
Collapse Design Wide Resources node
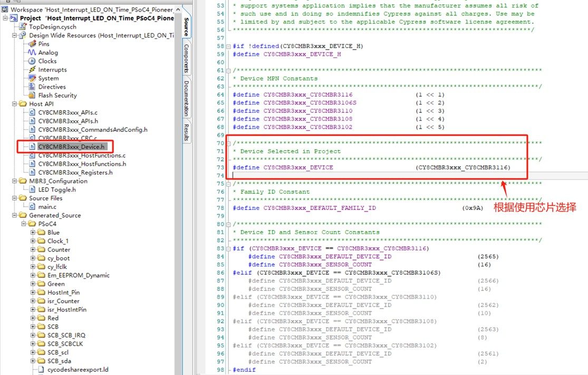click(14, 35)
